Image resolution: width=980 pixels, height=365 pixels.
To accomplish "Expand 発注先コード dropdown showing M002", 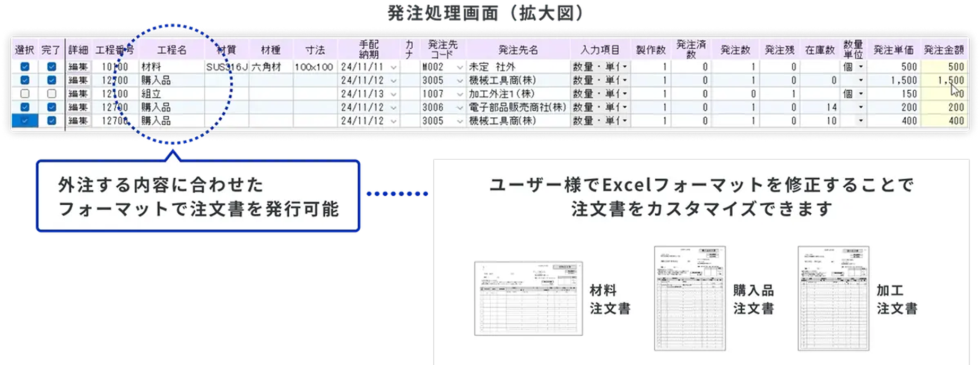I will point(459,67).
